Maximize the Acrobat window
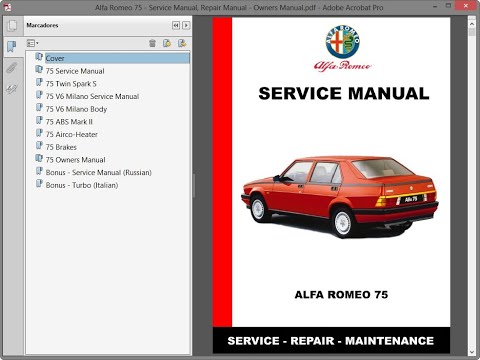 point(449,6)
